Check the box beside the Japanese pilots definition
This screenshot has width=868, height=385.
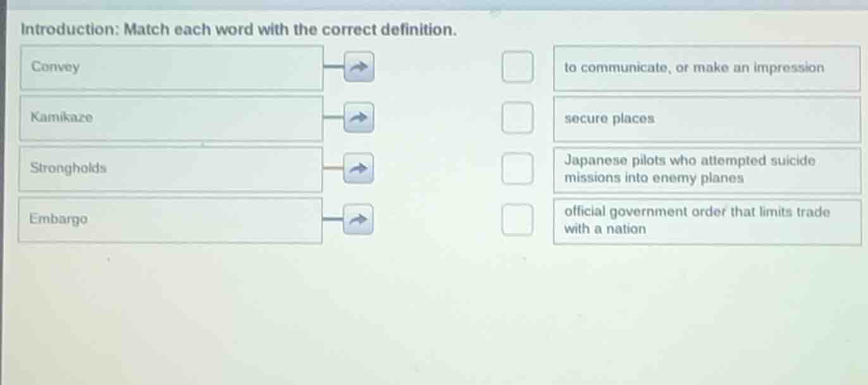click(517, 167)
